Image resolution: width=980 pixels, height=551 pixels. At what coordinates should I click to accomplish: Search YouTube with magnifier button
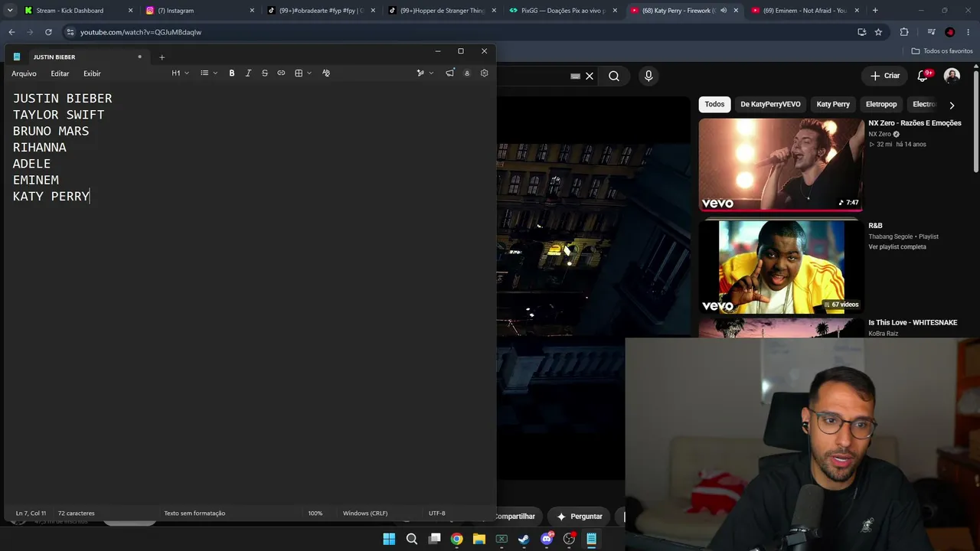point(614,76)
